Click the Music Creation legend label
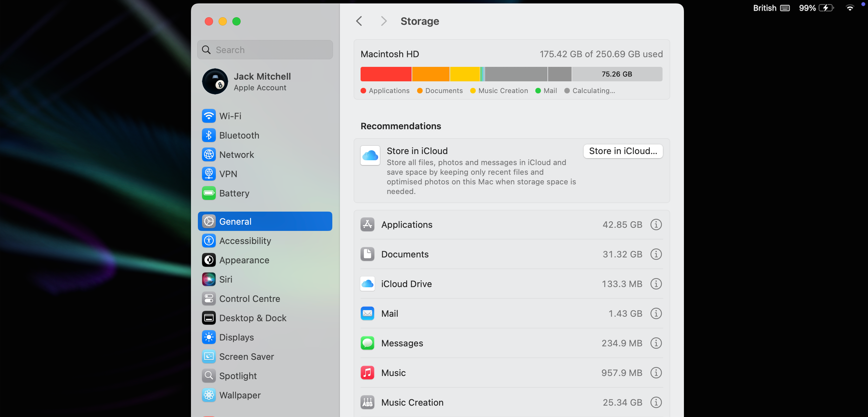The height and width of the screenshot is (417, 868). point(503,91)
